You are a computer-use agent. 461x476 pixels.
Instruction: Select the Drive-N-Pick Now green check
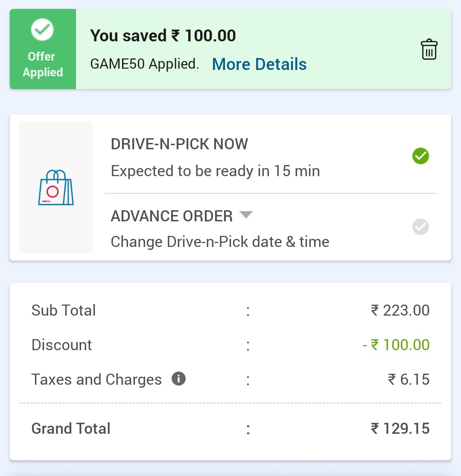click(420, 156)
